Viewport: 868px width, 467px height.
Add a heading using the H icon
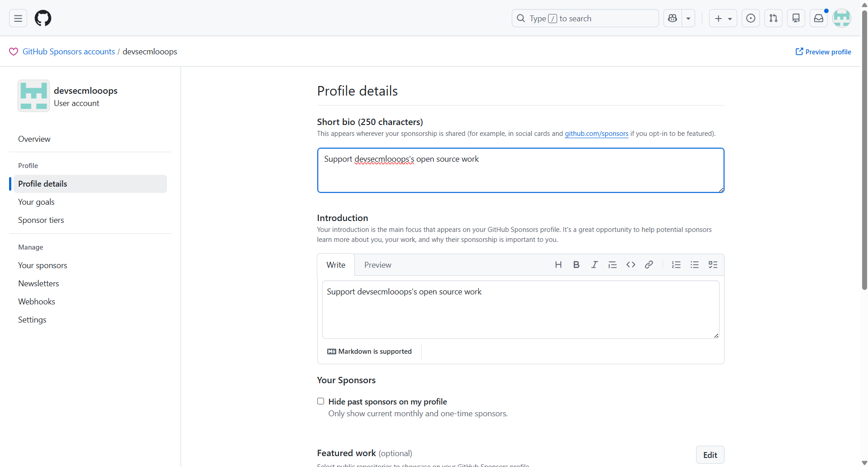[x=558, y=265]
